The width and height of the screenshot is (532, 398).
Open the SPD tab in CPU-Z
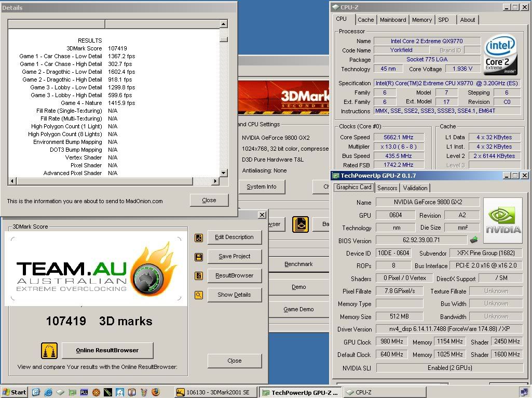click(x=443, y=20)
